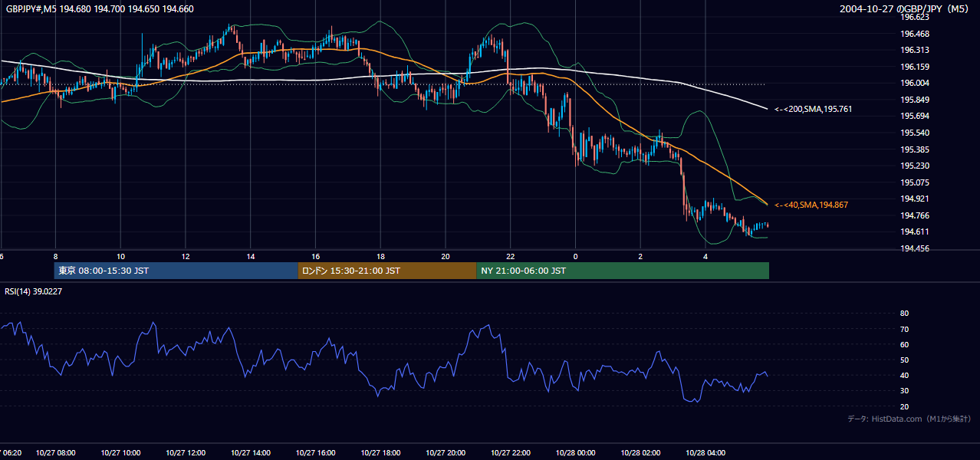The image size is (980, 460).
Task: Click price axis label 195.540
Action: tap(915, 133)
